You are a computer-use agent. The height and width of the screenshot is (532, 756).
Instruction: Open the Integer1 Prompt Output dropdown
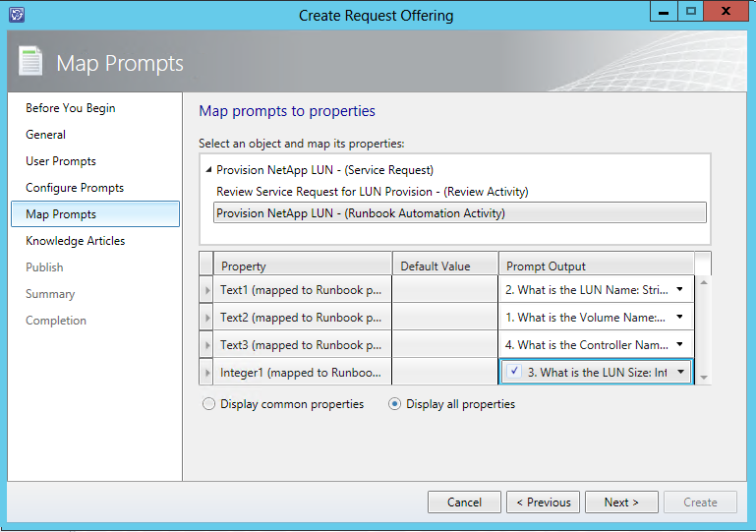(680, 372)
